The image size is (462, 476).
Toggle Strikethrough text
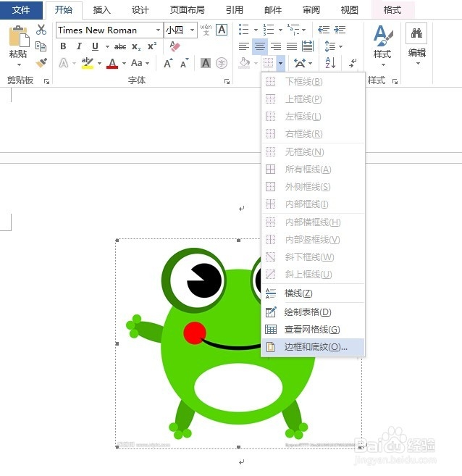[120, 46]
